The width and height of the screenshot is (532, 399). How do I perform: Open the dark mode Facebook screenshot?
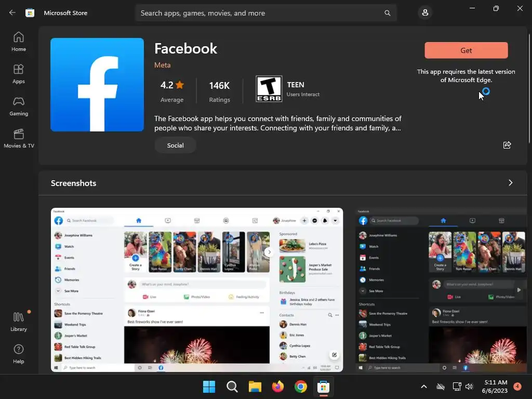click(441, 290)
